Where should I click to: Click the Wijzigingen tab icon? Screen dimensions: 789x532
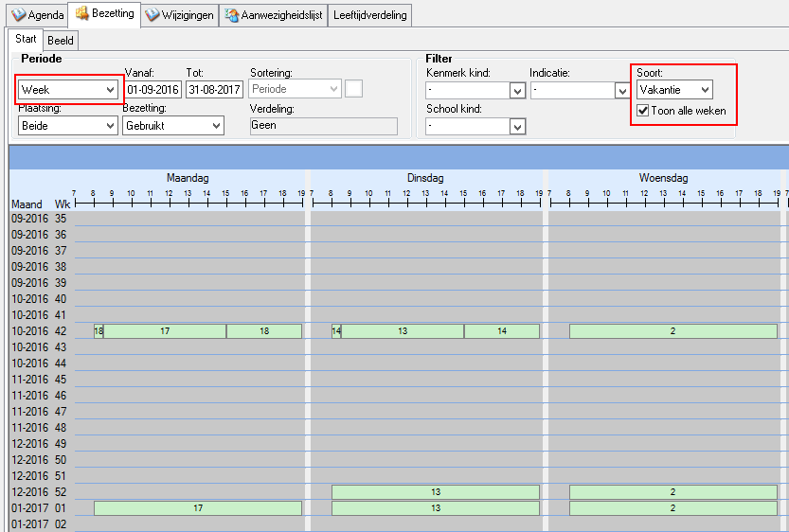[x=153, y=15]
